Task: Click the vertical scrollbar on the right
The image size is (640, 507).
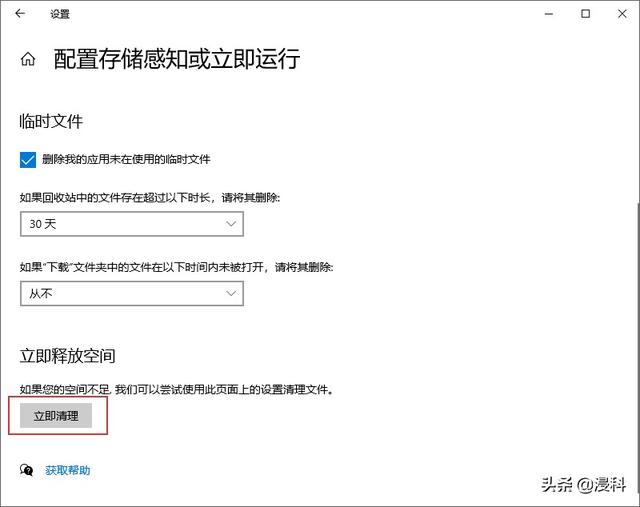Action: tap(635, 300)
